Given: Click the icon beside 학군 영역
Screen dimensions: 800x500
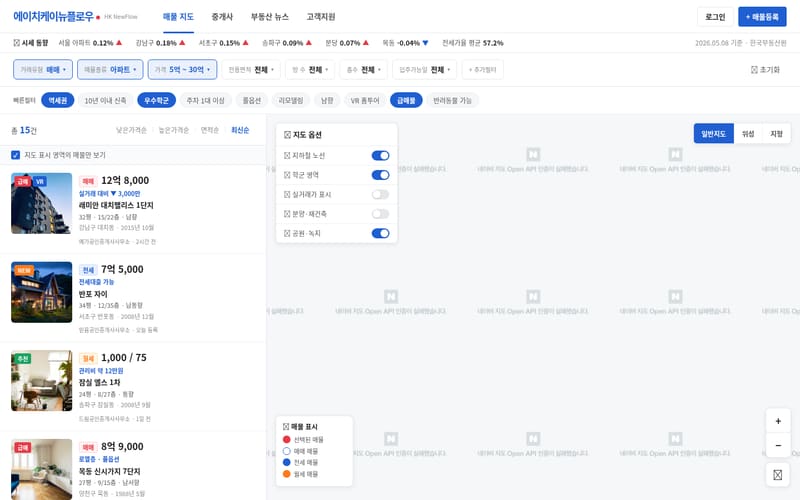Looking at the screenshot, I should coord(287,175).
